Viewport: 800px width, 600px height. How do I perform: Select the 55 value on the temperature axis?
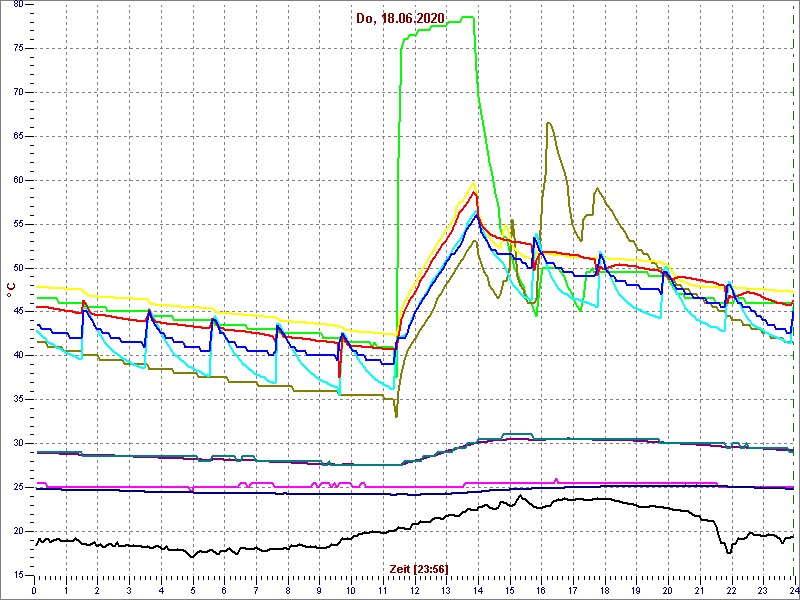(x=19, y=224)
